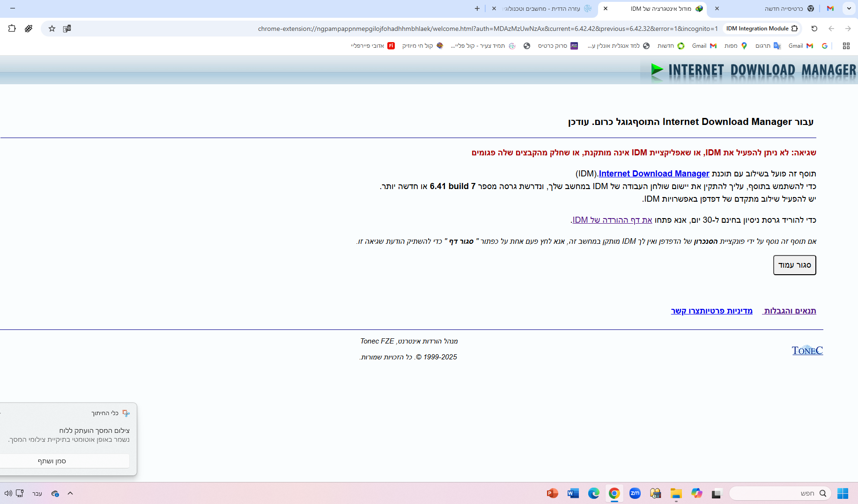The height and width of the screenshot is (504, 858).
Task: Open the חדשות news bookmark
Action: point(671,46)
